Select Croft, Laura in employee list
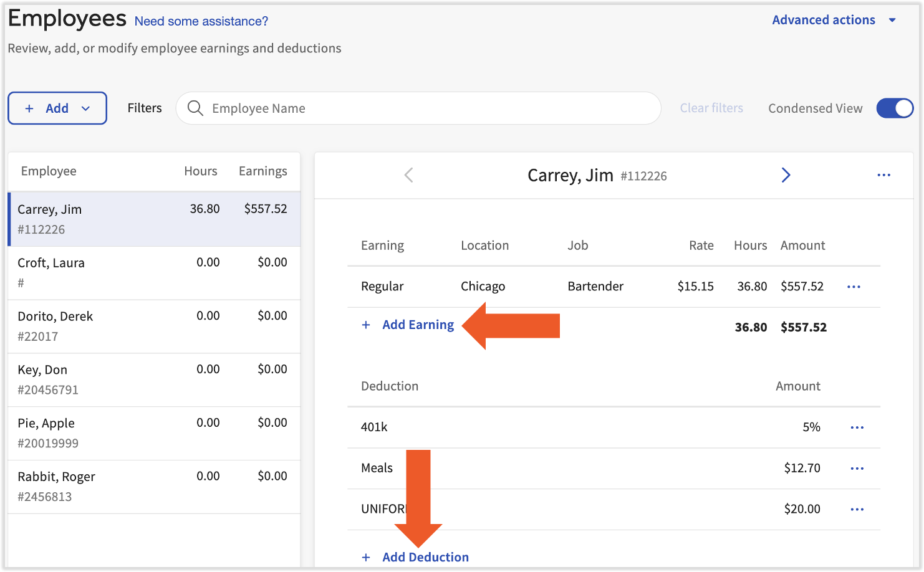The image size is (924, 572). [x=153, y=273]
